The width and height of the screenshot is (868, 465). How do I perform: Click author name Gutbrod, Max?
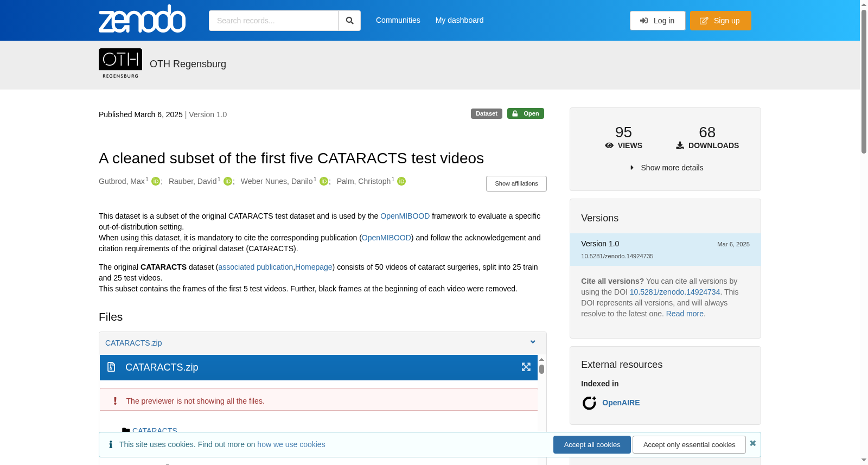click(122, 181)
